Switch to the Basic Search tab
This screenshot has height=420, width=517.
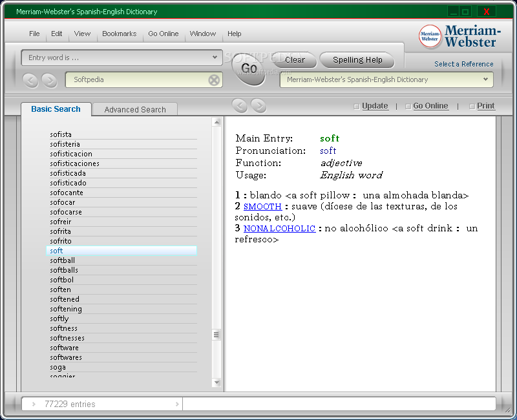pos(56,109)
